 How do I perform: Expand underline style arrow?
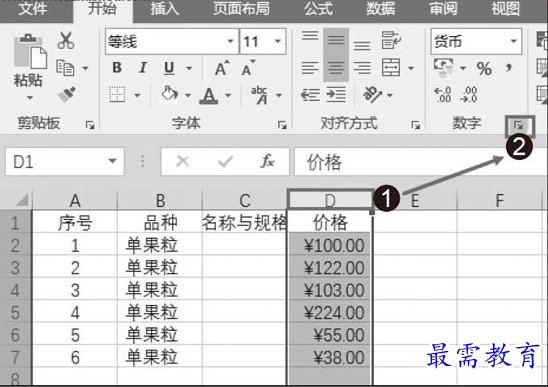pyautogui.click(x=189, y=68)
